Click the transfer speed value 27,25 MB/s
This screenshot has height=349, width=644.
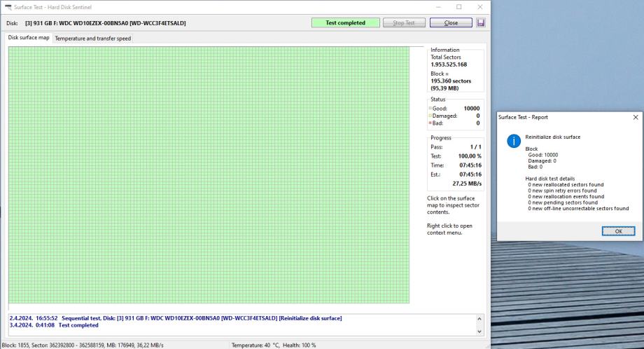467,184
